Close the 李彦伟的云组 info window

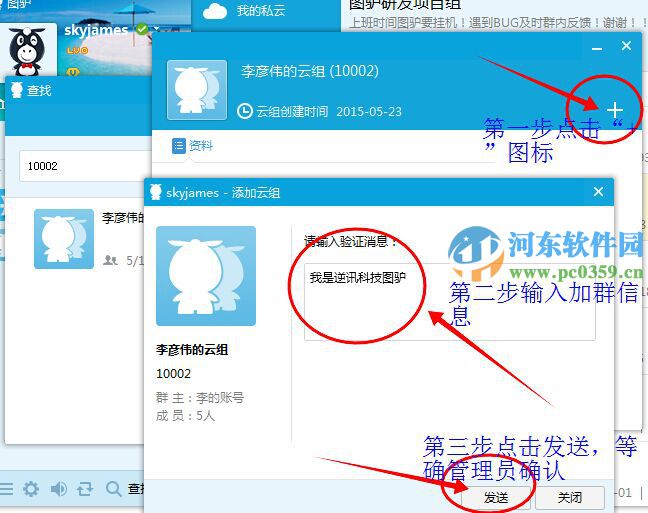pos(627,45)
